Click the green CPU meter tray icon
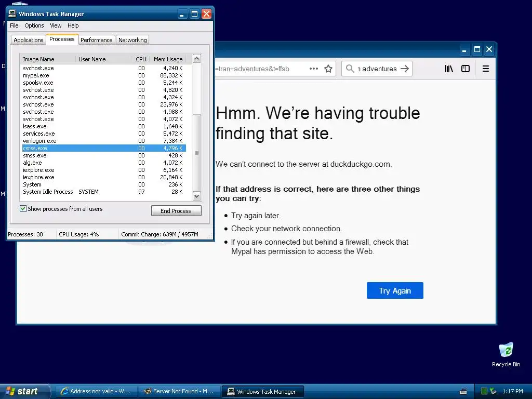This screenshot has height=399, width=532. [484, 391]
